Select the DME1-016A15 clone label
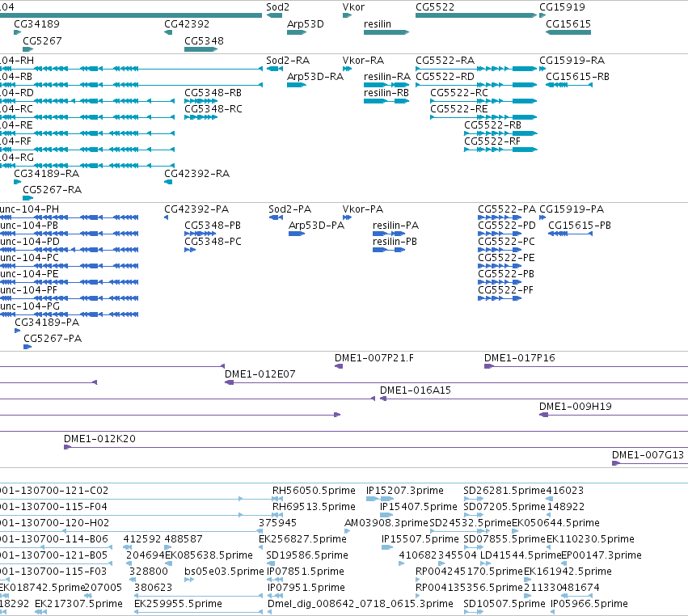 pos(416,390)
